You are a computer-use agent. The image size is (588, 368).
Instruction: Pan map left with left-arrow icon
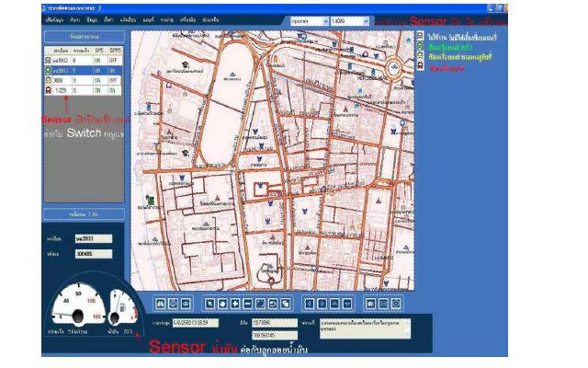(310, 302)
